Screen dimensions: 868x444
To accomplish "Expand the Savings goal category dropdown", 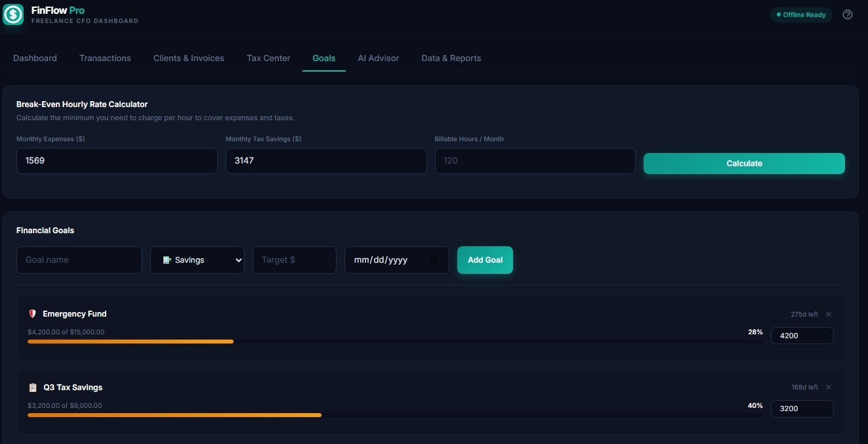I will pyautogui.click(x=197, y=259).
